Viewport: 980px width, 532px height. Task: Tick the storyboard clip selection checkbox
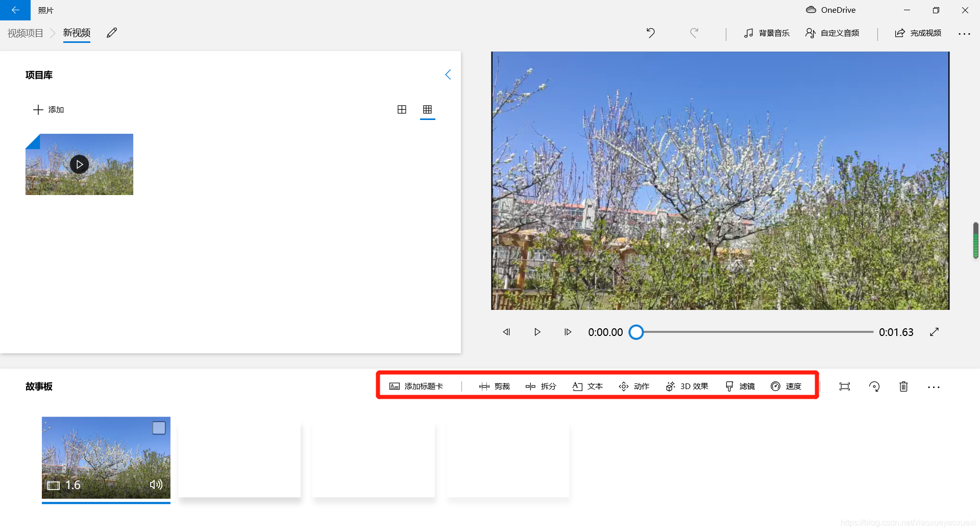click(159, 428)
